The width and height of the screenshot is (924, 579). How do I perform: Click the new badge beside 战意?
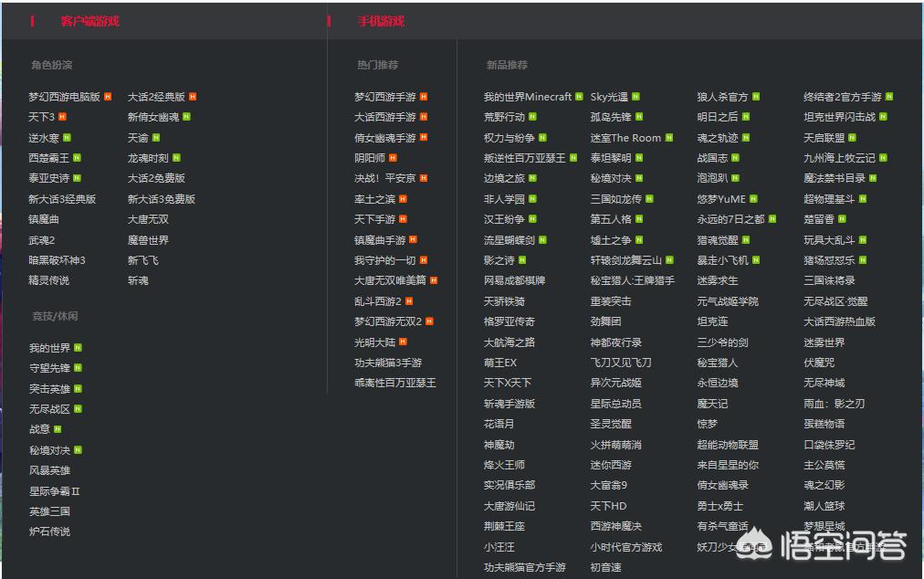(58, 429)
